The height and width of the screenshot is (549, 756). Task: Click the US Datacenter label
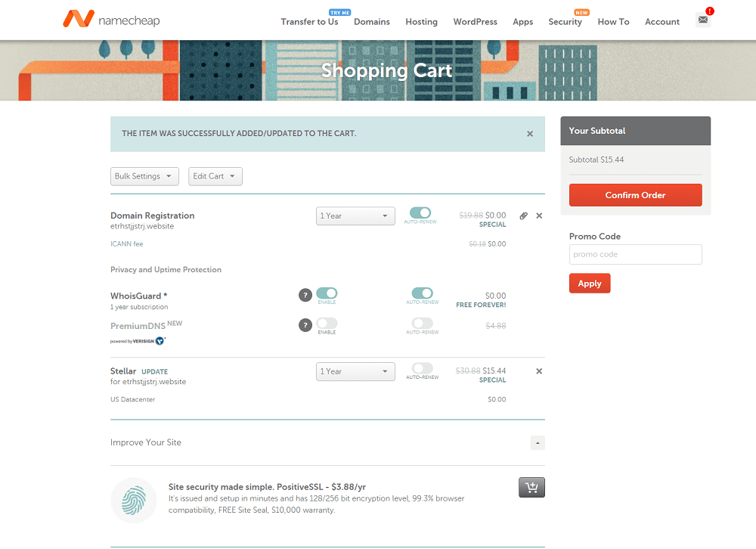click(x=132, y=399)
